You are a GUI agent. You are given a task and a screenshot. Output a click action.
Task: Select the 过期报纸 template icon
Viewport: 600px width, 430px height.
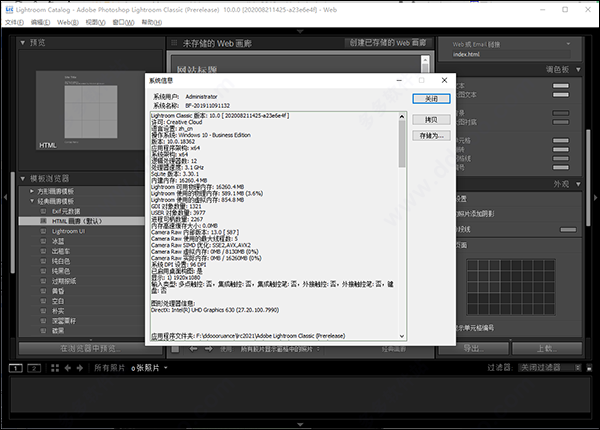(x=44, y=281)
